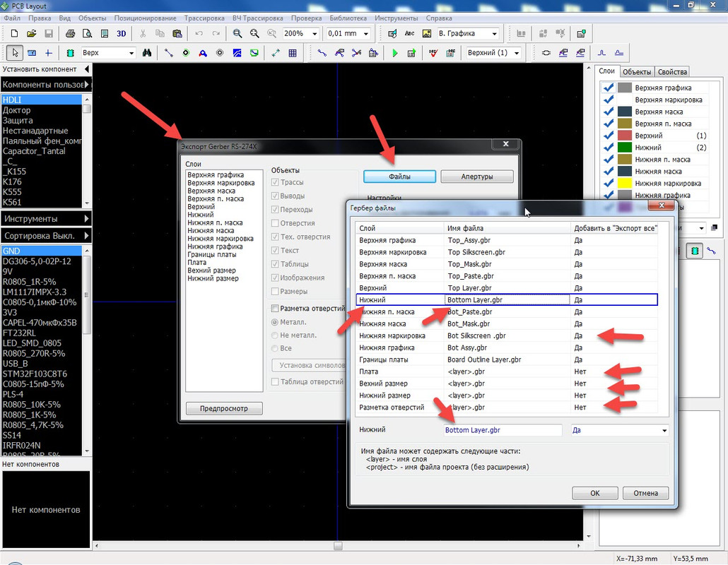
Task: Click the Place Picture image icon
Action: (427, 33)
